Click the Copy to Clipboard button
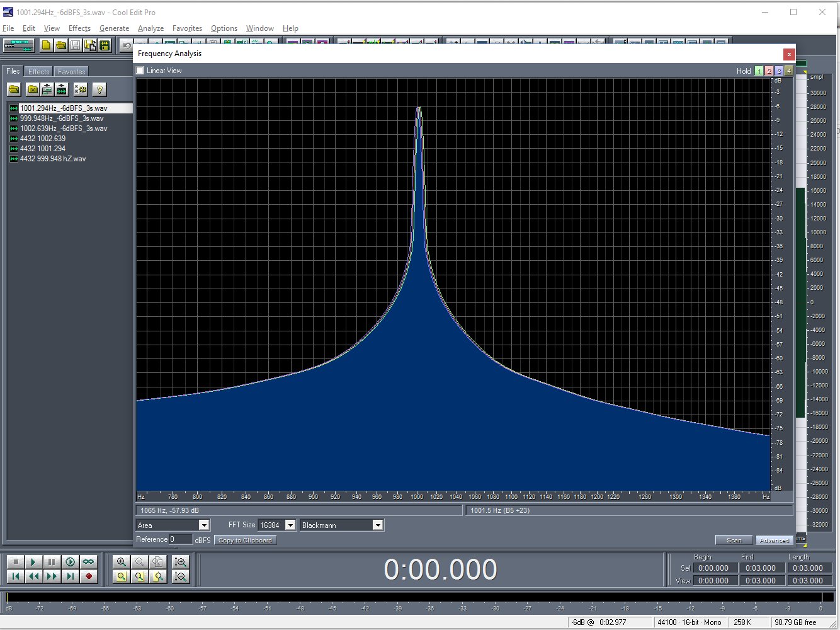840x630 pixels. point(245,541)
